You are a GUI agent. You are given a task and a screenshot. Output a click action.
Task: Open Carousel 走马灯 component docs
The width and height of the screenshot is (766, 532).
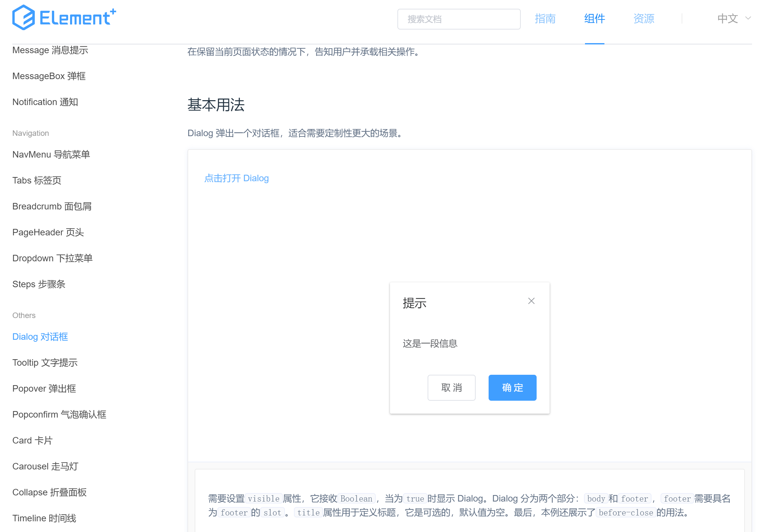click(45, 466)
